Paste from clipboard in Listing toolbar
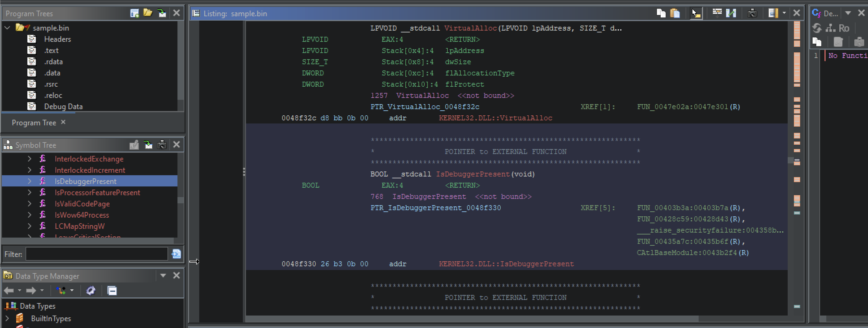 tap(675, 13)
